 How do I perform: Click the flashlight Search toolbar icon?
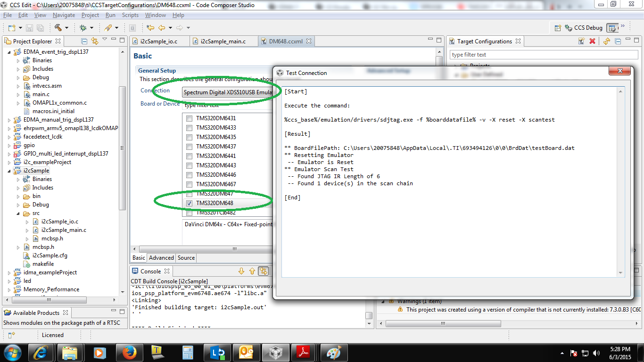pos(108,28)
